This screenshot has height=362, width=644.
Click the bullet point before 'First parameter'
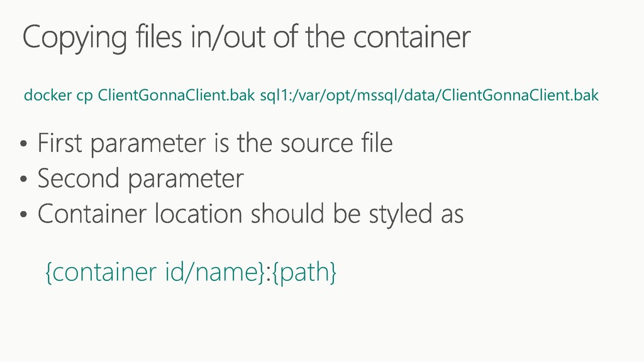(x=23, y=144)
